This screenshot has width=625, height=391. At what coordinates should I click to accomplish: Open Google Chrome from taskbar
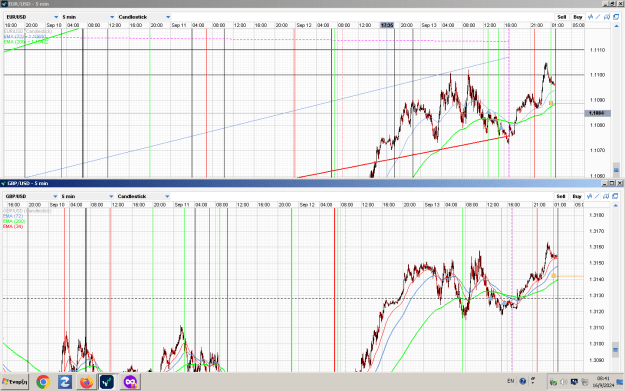coord(43,382)
